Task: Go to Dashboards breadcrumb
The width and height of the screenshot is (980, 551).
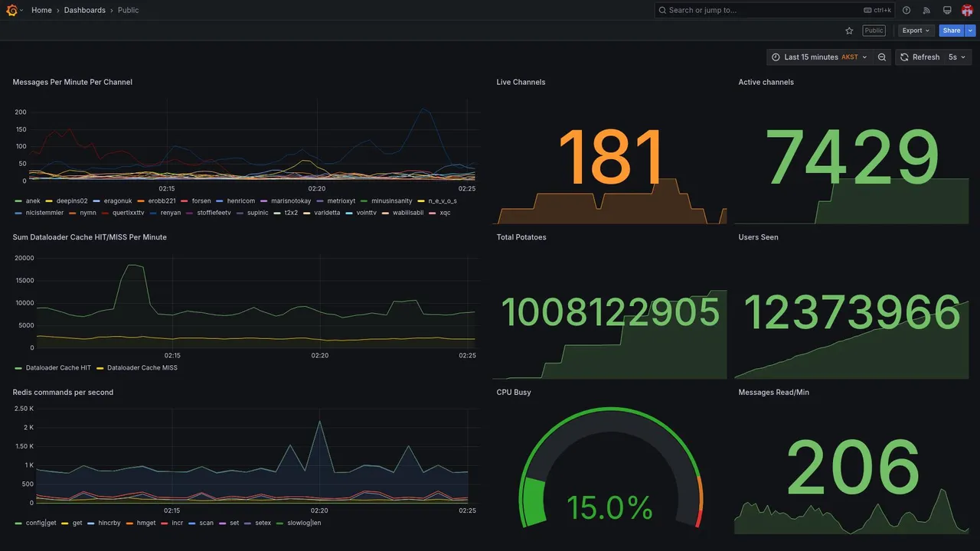Action: coord(85,10)
